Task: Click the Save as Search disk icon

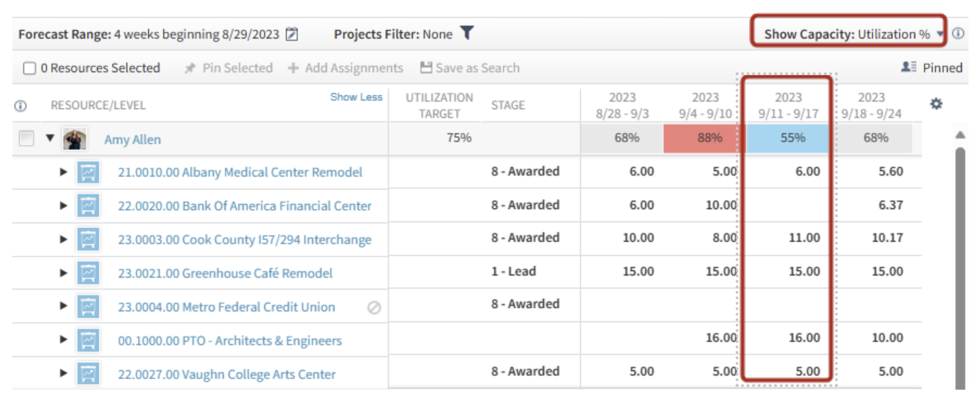Action: [425, 67]
